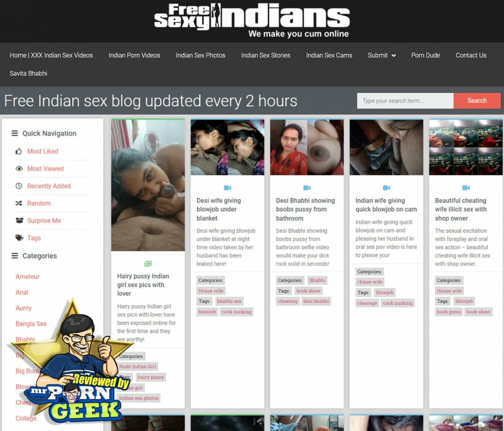Go to the Home menu item

point(51,56)
